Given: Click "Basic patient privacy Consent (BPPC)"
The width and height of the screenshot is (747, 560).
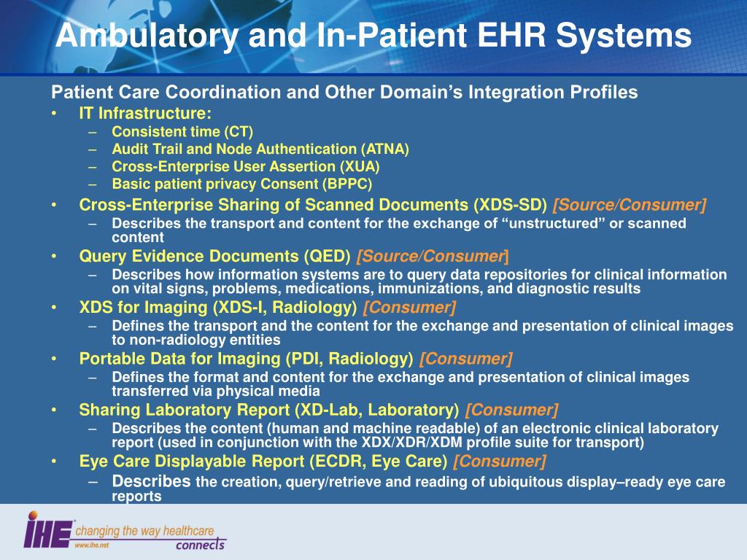Looking at the screenshot, I should [242, 184].
